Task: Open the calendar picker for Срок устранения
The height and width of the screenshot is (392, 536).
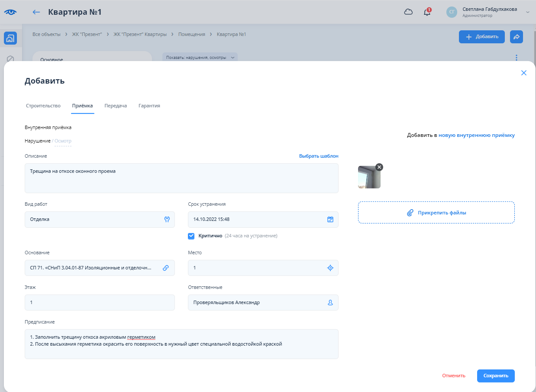Action: tap(330, 219)
